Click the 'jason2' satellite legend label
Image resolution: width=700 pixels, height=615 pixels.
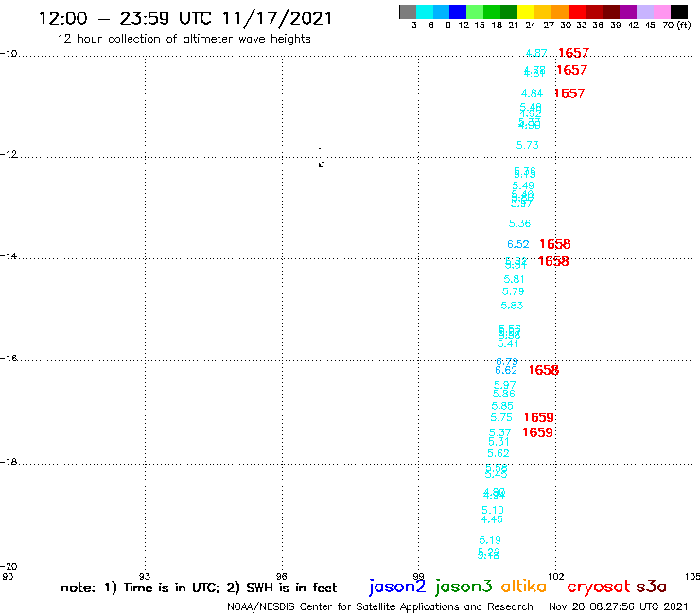[397, 587]
